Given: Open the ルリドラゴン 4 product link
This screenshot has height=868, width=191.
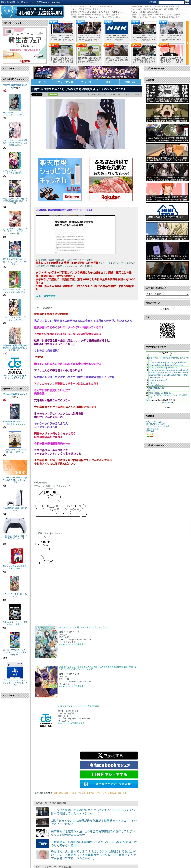Looking at the screenshot, I should (79, 706).
